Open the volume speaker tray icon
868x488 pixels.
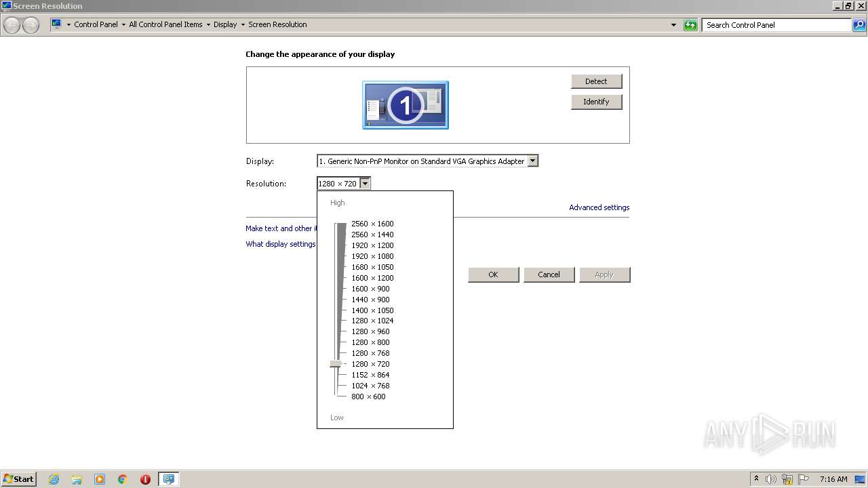coord(771,479)
